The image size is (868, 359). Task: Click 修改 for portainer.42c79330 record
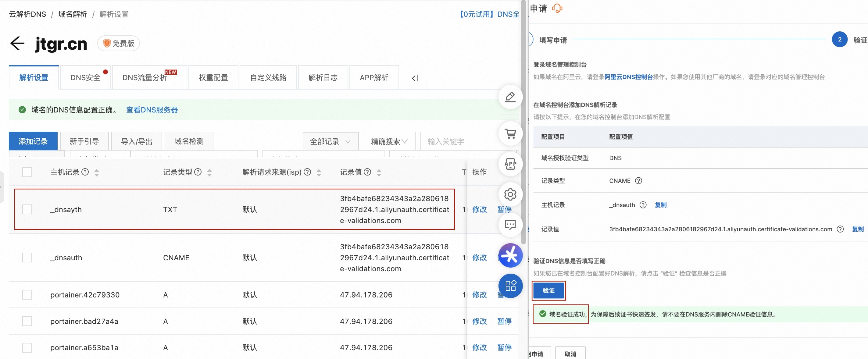(x=479, y=295)
